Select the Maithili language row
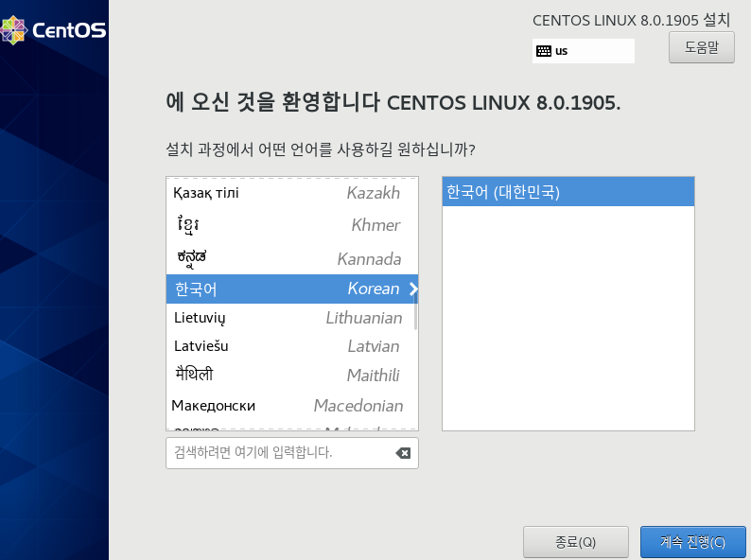This screenshot has height=560, width=751. (292, 375)
